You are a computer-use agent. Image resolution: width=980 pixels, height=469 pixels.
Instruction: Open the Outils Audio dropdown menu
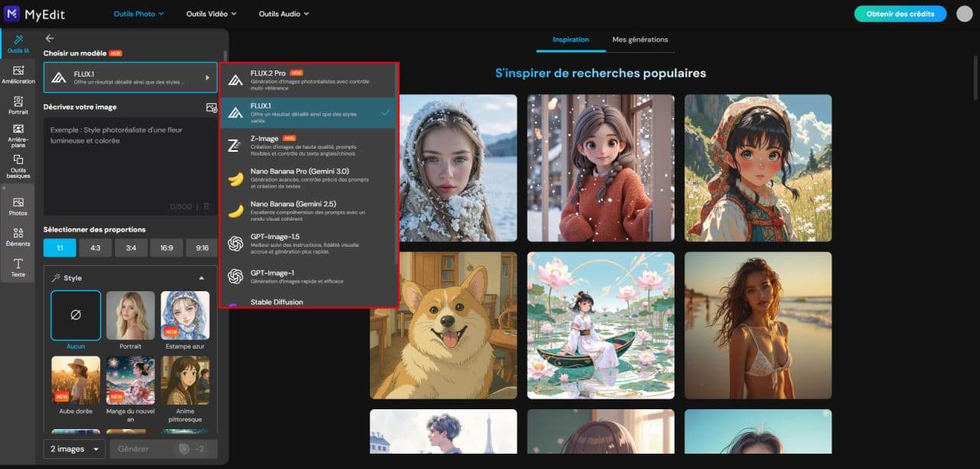[x=284, y=14]
